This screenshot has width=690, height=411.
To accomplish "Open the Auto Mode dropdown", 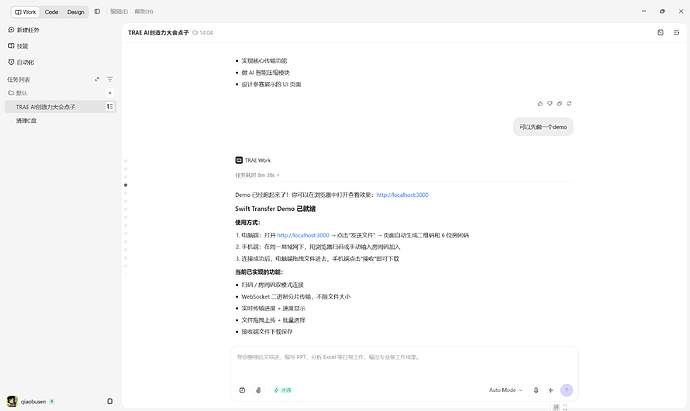I will pyautogui.click(x=505, y=390).
